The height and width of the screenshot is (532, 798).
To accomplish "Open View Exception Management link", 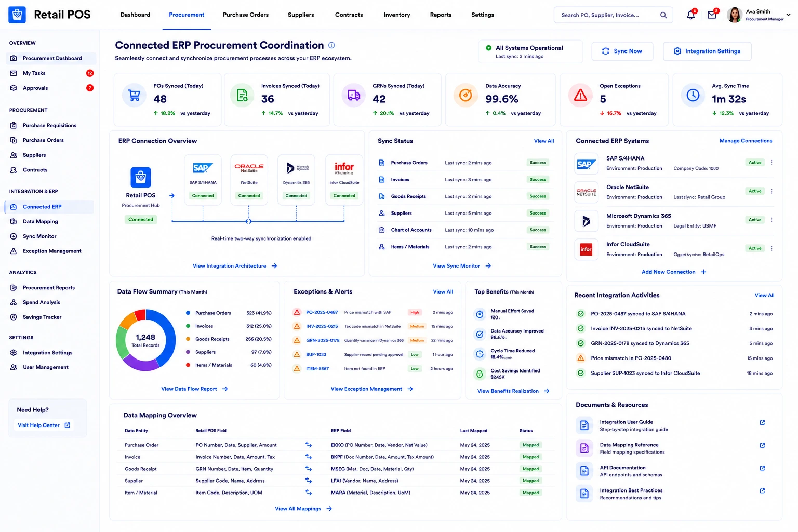I will [372, 389].
